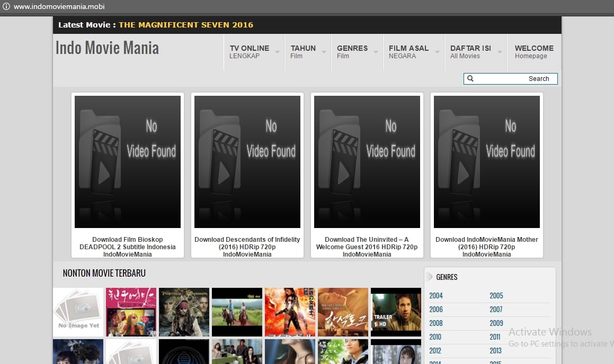Viewport: 614px width, 364px height.
Task: Click into the Search input field
Action: [x=511, y=79]
